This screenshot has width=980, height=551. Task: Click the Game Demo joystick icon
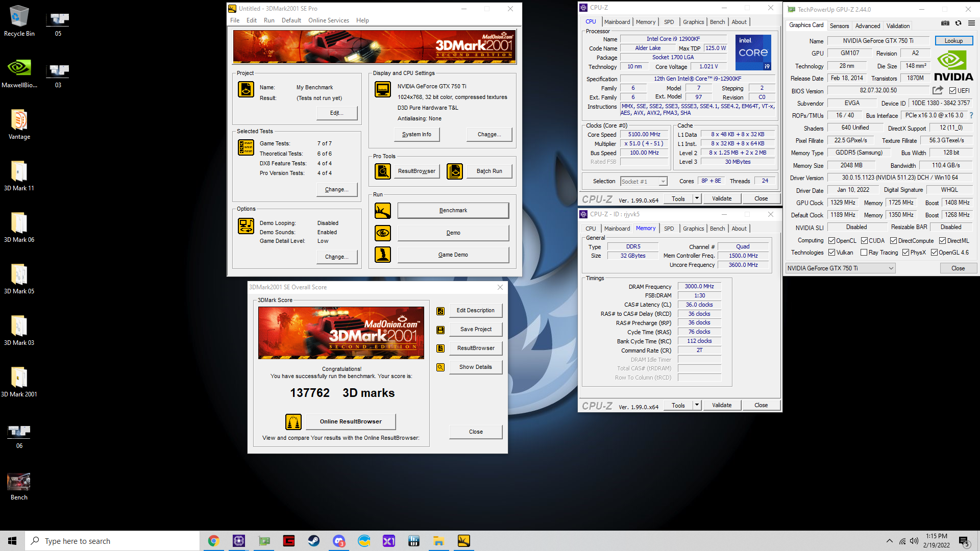click(383, 255)
